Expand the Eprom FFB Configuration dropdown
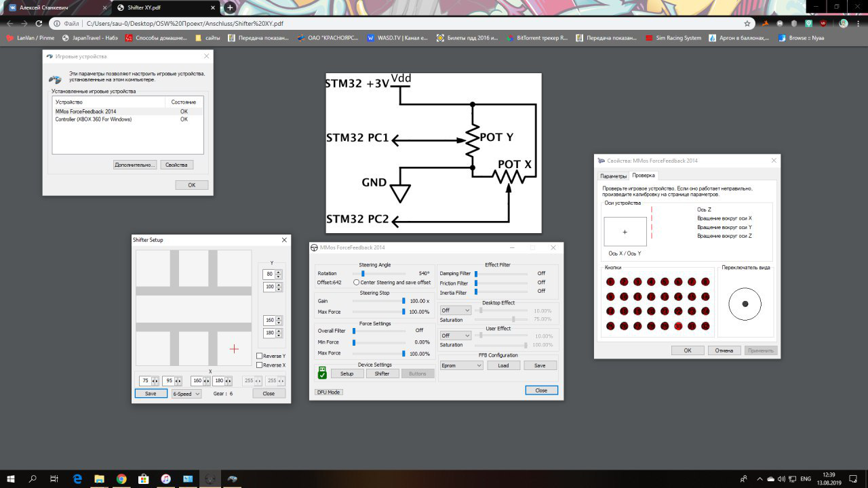868x488 pixels. tap(461, 365)
